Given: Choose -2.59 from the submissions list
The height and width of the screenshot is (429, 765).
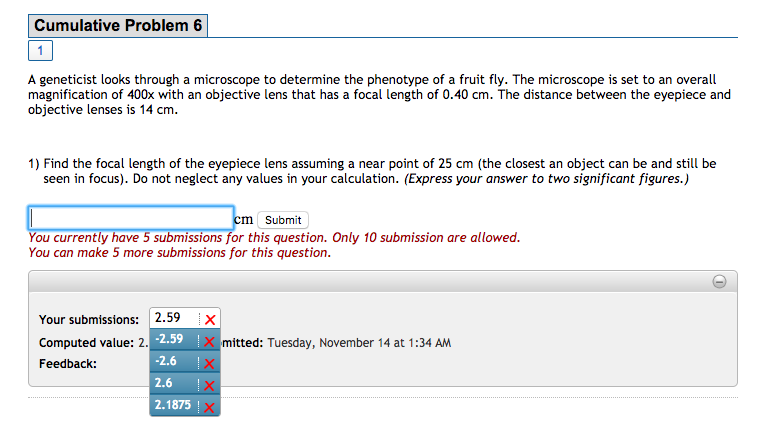Looking at the screenshot, I should click(x=170, y=341).
